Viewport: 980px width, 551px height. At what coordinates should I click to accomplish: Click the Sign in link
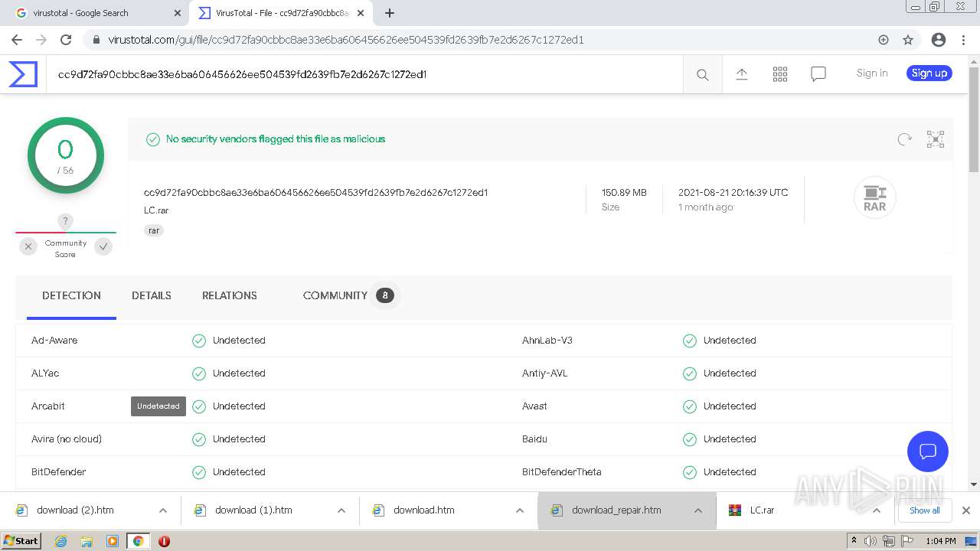coord(872,73)
